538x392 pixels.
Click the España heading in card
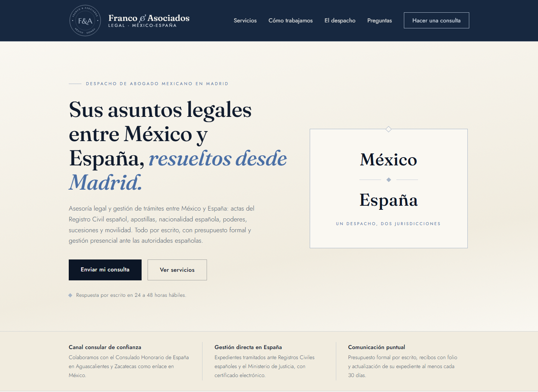(x=389, y=200)
